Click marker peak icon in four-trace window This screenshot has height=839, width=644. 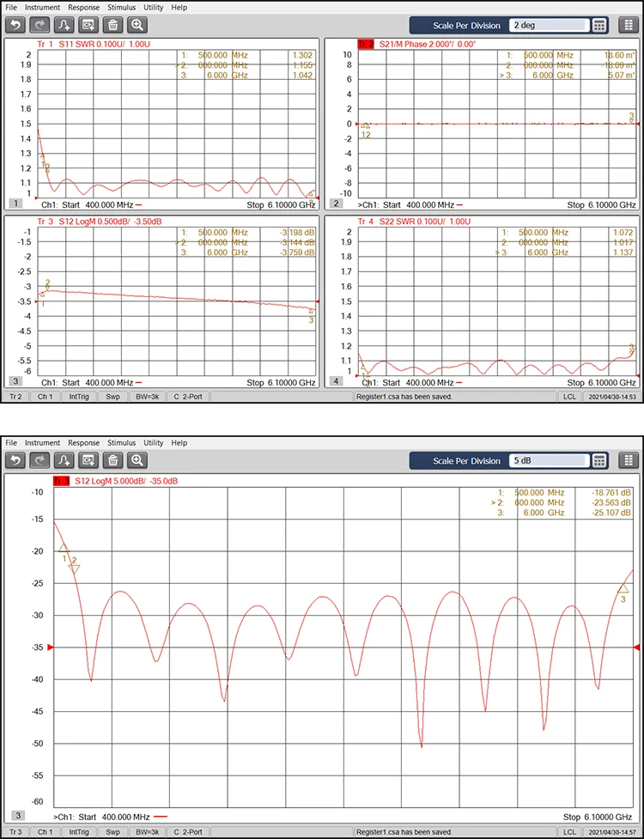click(64, 25)
